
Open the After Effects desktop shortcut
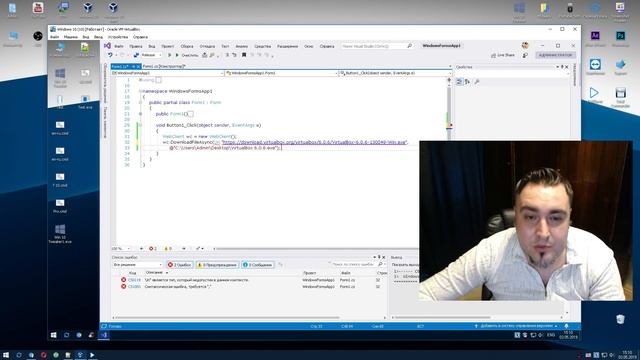tap(595, 38)
